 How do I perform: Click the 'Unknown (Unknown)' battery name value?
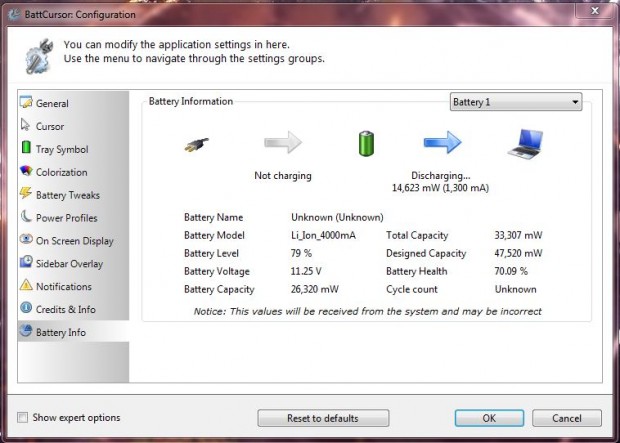[337, 217]
